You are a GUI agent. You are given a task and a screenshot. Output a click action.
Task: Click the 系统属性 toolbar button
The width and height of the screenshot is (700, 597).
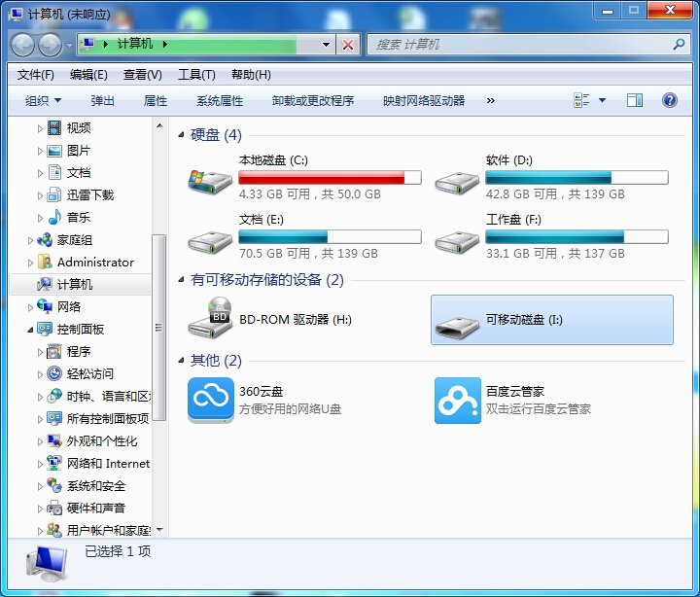(220, 100)
